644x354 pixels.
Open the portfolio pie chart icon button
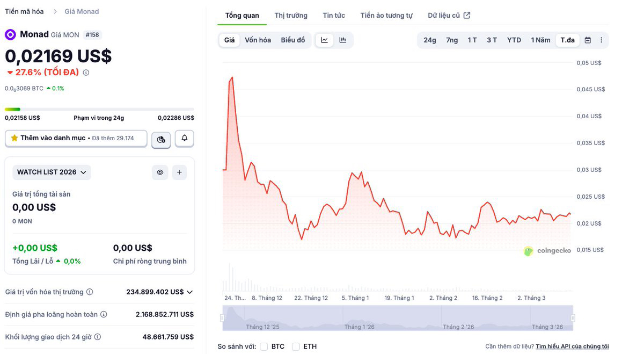coord(161,139)
